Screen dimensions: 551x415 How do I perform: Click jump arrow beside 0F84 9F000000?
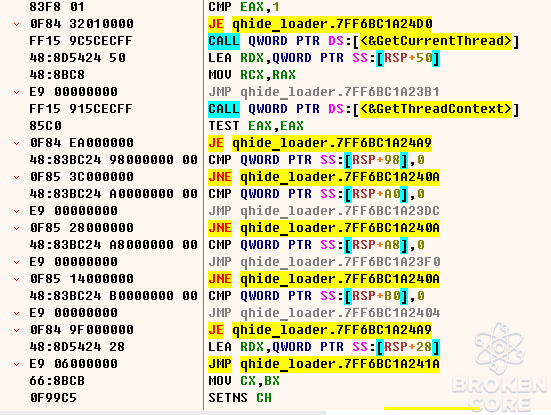[17, 330]
